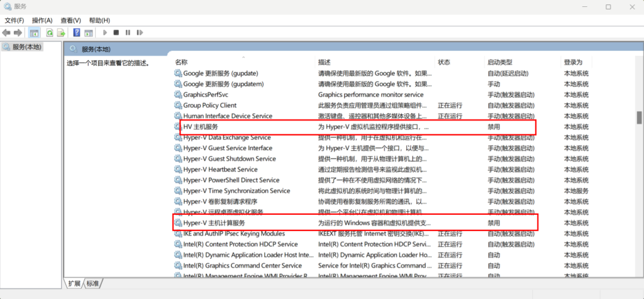Viewport: 644px width, 299px height.
Task: Toggle the Show/Hide Console Tree button
Action: point(34,33)
